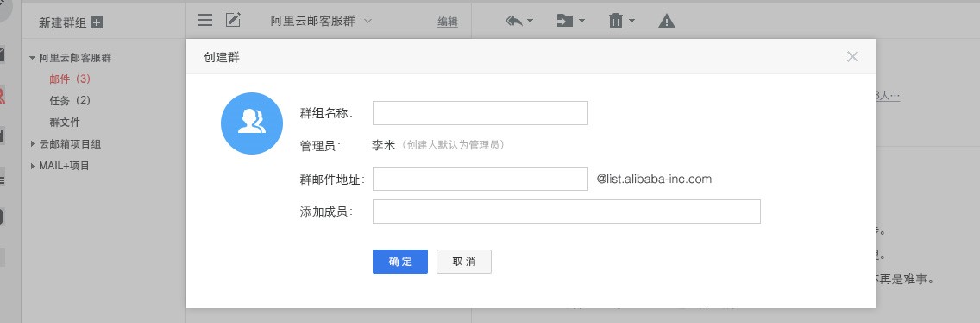Open the 阿里云邮客服群 title dropdown
This screenshot has width=980, height=323.
367,21
